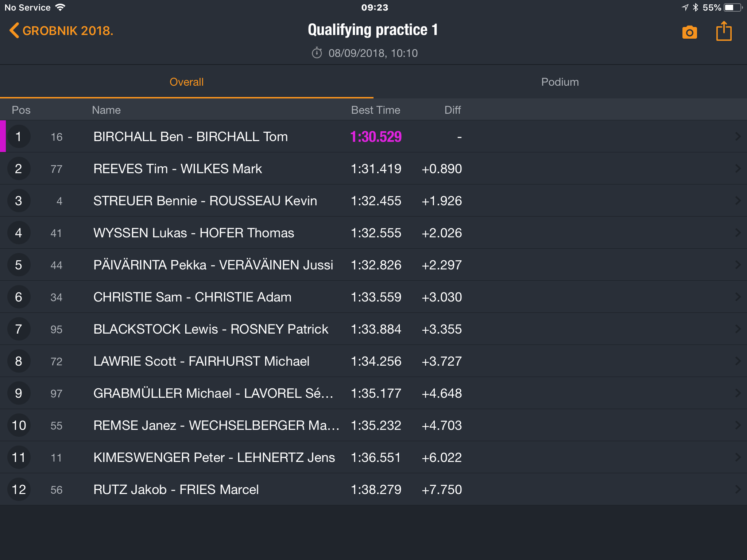Image resolution: width=747 pixels, height=560 pixels.
Task: Tap the purple best time 1:30.529
Action: pyautogui.click(x=376, y=137)
